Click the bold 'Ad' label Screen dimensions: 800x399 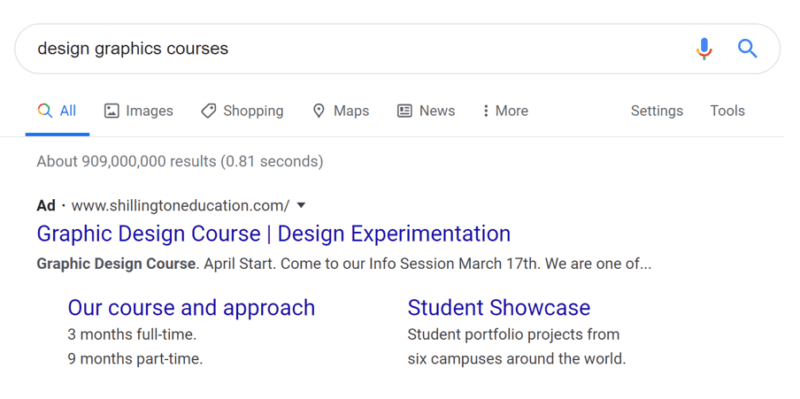[x=46, y=206]
